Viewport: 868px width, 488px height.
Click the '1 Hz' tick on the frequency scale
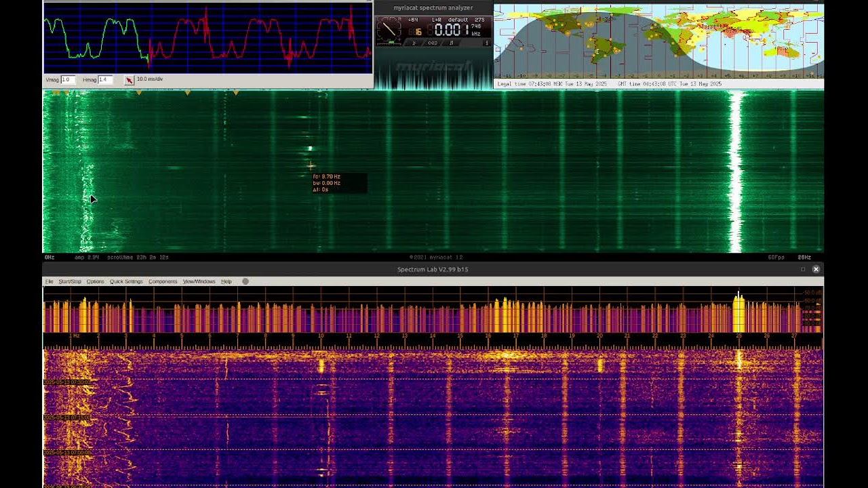click(x=74, y=335)
